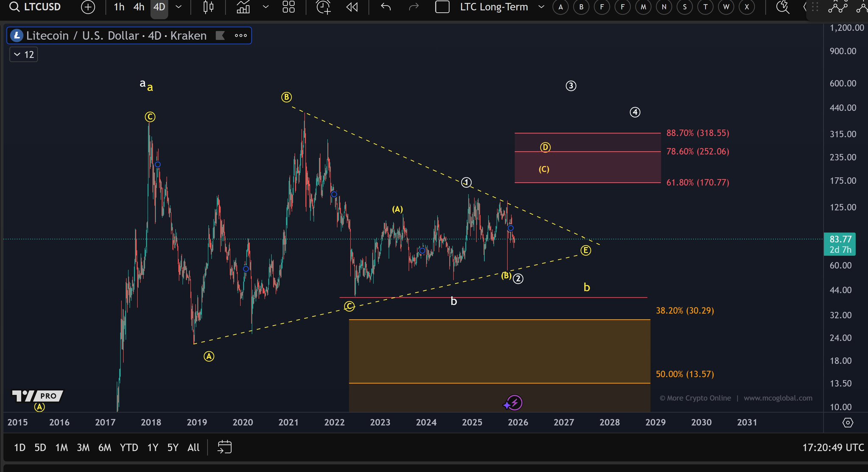868x472 pixels.
Task: Select the YTD date range tab
Action: point(129,447)
